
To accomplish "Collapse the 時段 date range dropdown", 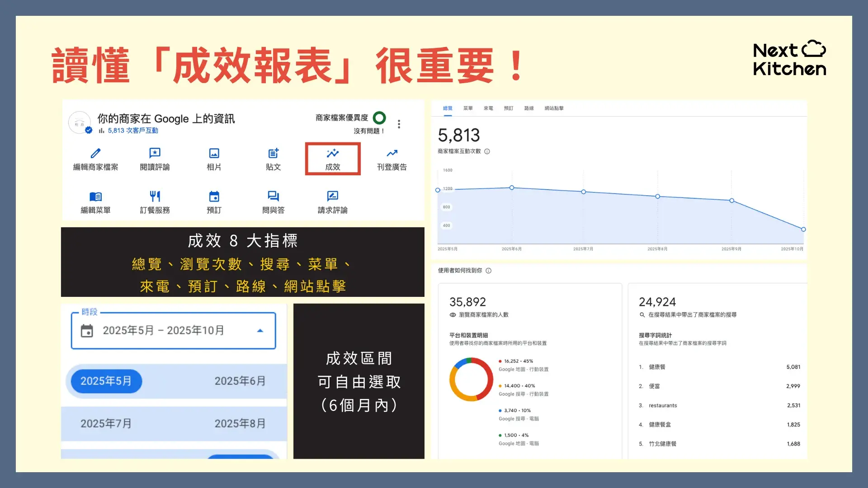I will point(260,330).
